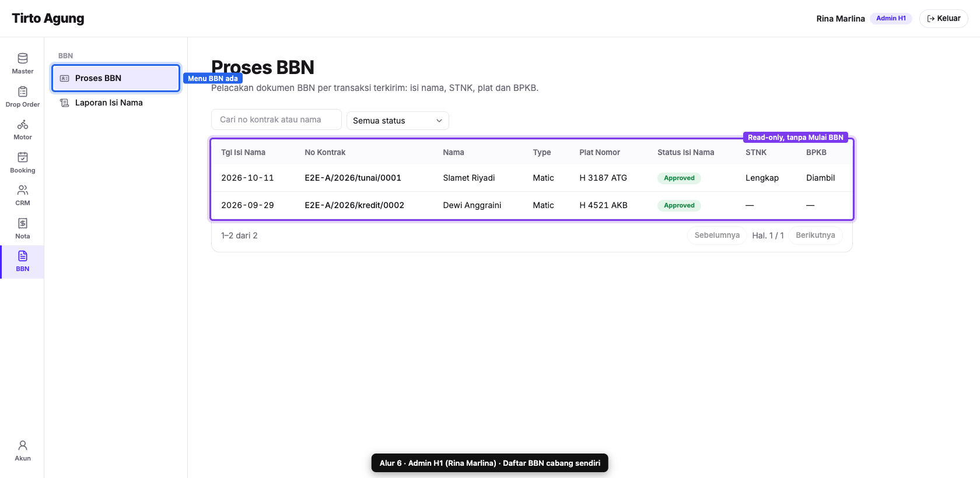Click the Lengkap STNK value
This screenshot has width=980, height=478.
coord(762,178)
